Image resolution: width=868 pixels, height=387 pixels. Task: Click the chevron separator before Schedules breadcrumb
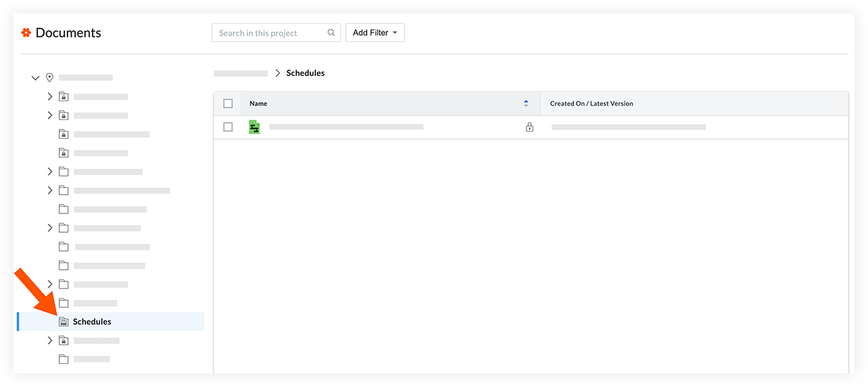pyautogui.click(x=277, y=73)
